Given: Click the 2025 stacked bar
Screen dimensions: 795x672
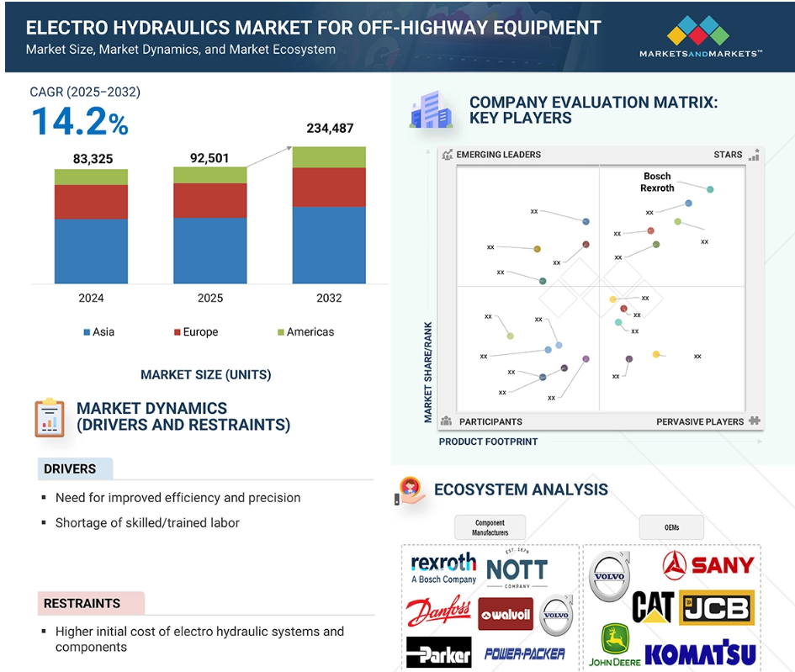Looking at the screenshot, I should click(x=210, y=225).
